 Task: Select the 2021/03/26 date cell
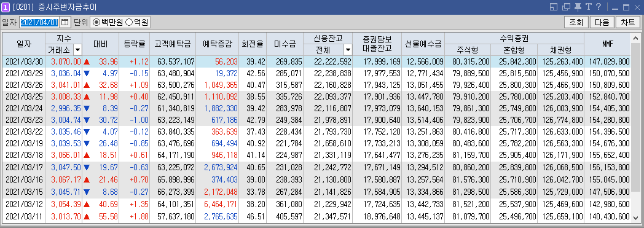pos(24,85)
